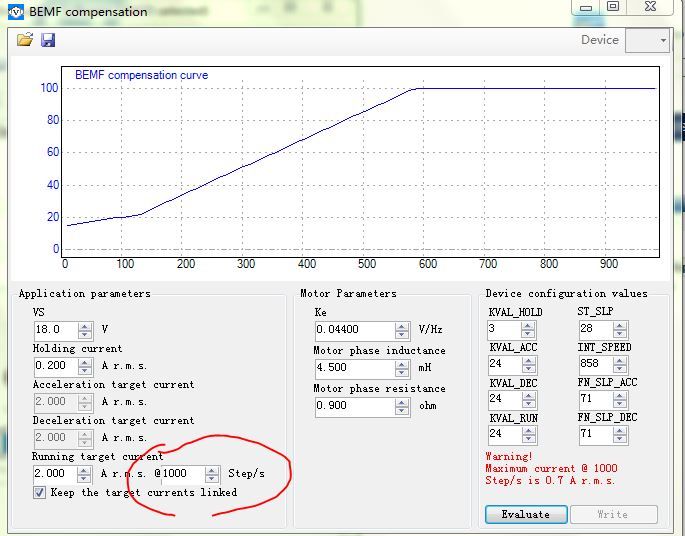Screen dimensions: 685x536
Task: Edit the Motor phase inductance field
Action: pyautogui.click(x=355, y=368)
